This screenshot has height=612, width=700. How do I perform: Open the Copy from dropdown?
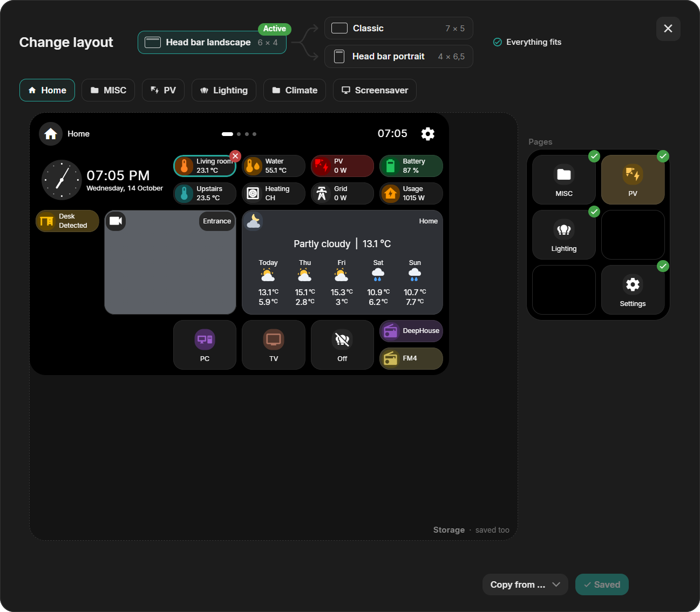tap(525, 584)
